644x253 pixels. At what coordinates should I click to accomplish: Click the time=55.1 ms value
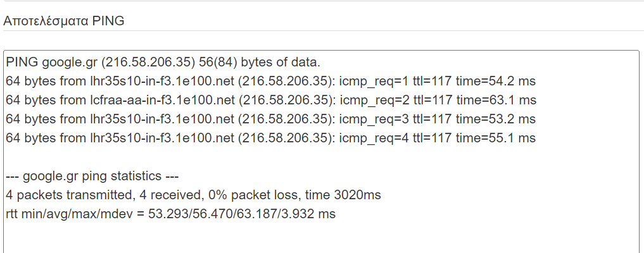pos(496,138)
